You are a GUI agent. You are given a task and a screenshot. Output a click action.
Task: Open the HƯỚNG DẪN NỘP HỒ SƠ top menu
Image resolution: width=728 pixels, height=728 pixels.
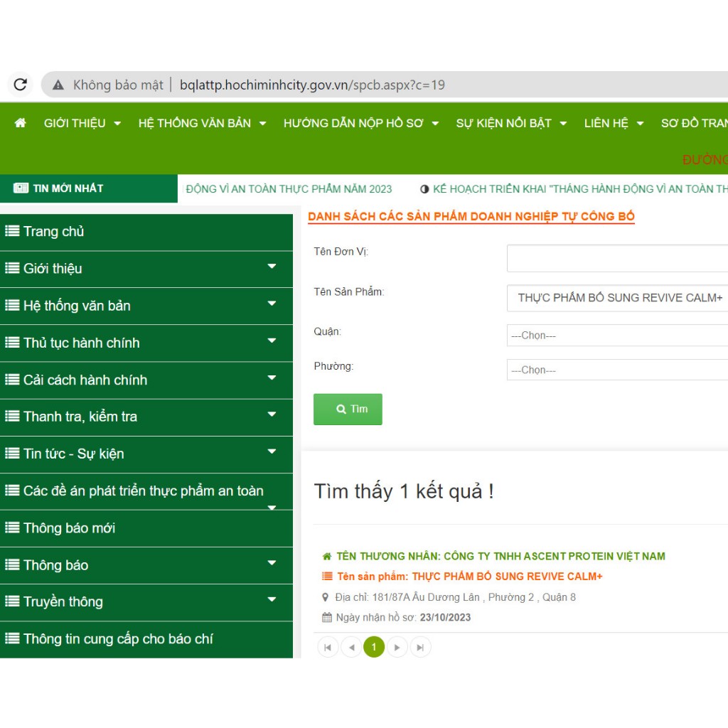(360, 123)
